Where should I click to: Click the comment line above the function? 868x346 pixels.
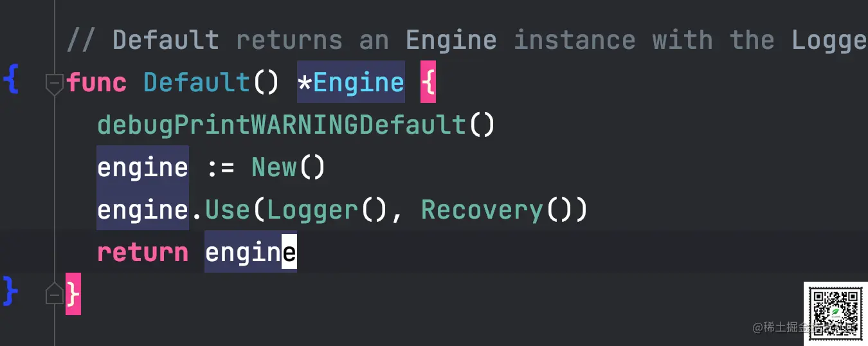point(467,40)
